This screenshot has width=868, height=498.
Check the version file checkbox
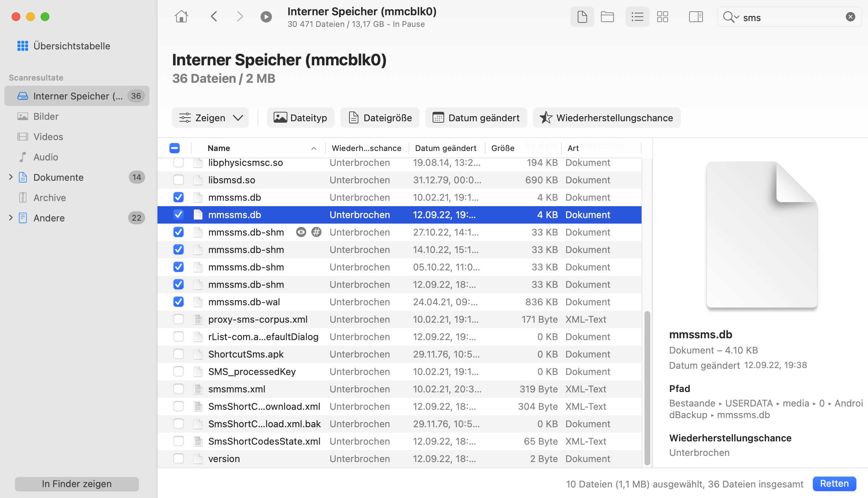pos(179,459)
